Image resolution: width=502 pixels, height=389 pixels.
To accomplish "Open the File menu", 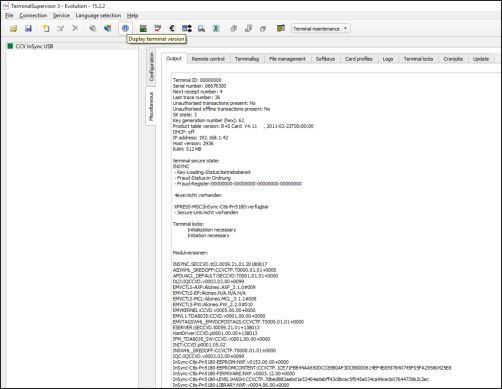I will coord(9,15).
